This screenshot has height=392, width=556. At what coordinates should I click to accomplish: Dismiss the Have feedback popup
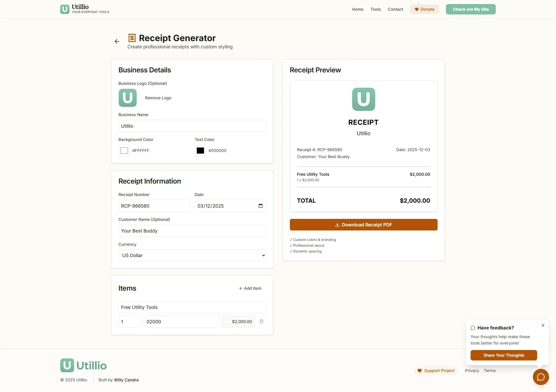pos(543,325)
